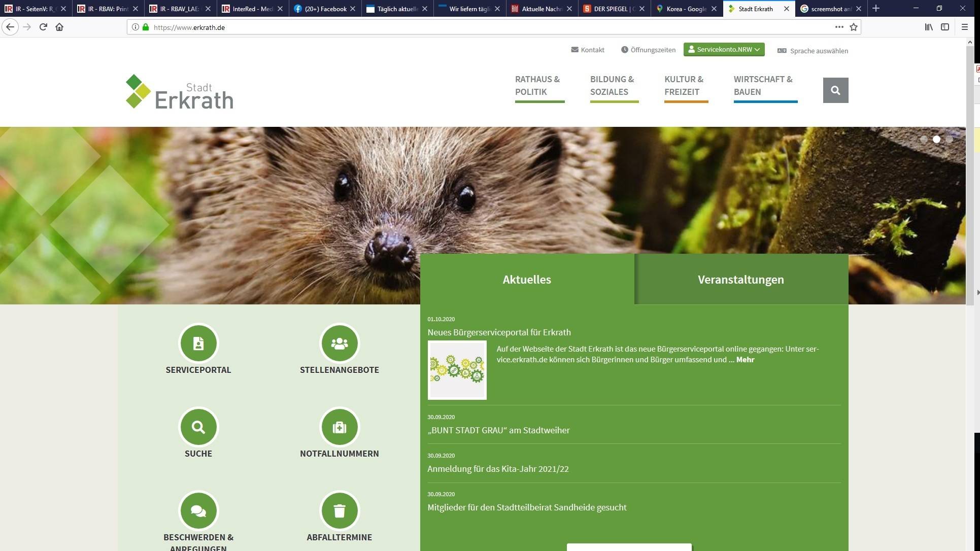The height and width of the screenshot is (551, 980).
Task: Go back with the browser back arrow
Action: [10, 27]
